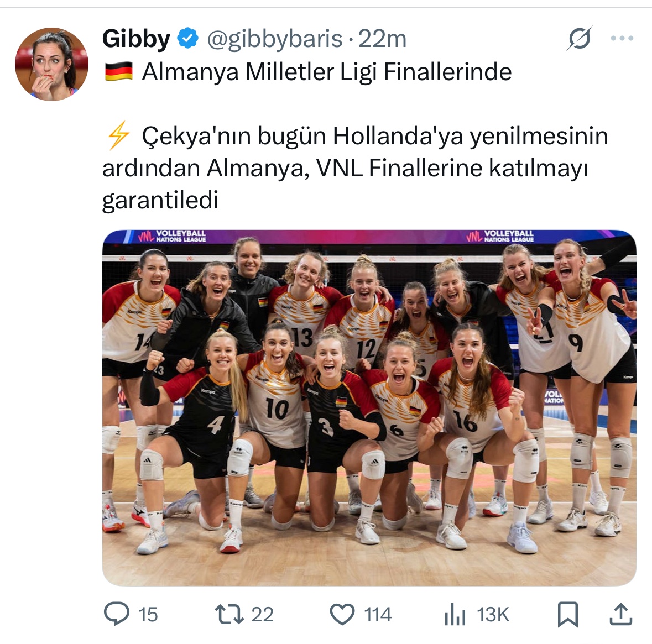Bookmark this tweet
The height and width of the screenshot is (644, 652).
point(567,614)
